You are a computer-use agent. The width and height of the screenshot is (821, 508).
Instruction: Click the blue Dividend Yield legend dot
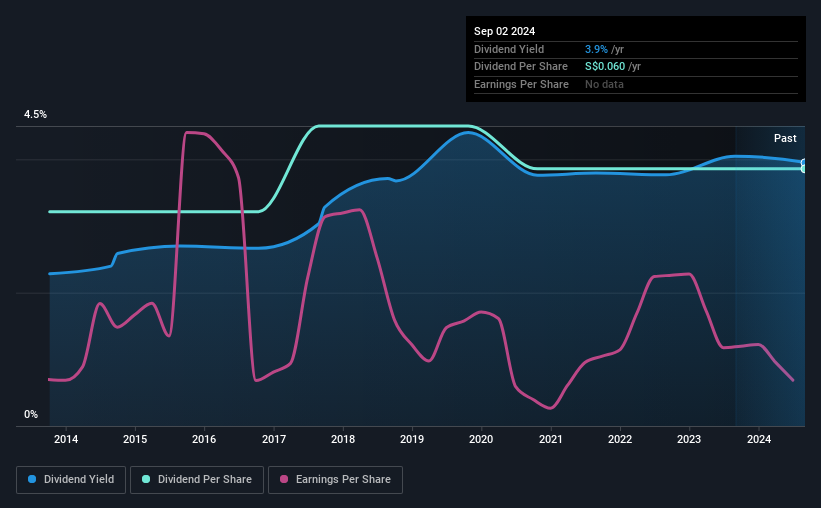tap(32, 479)
